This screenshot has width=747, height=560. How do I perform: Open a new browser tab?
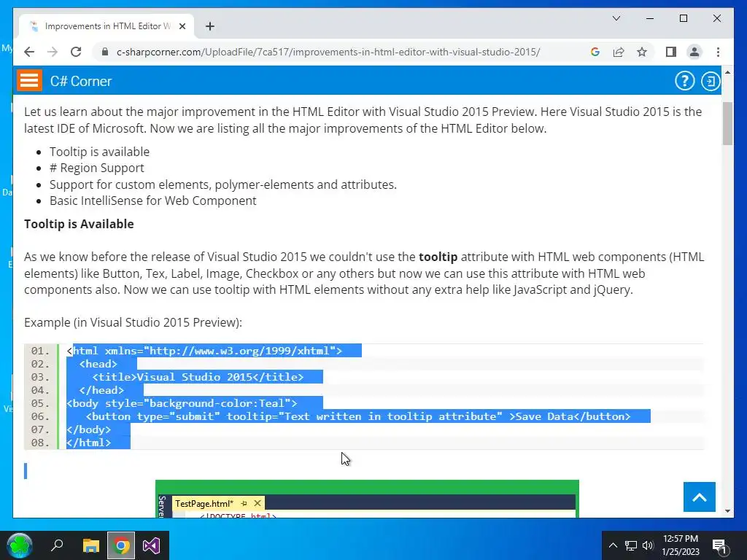pos(209,26)
